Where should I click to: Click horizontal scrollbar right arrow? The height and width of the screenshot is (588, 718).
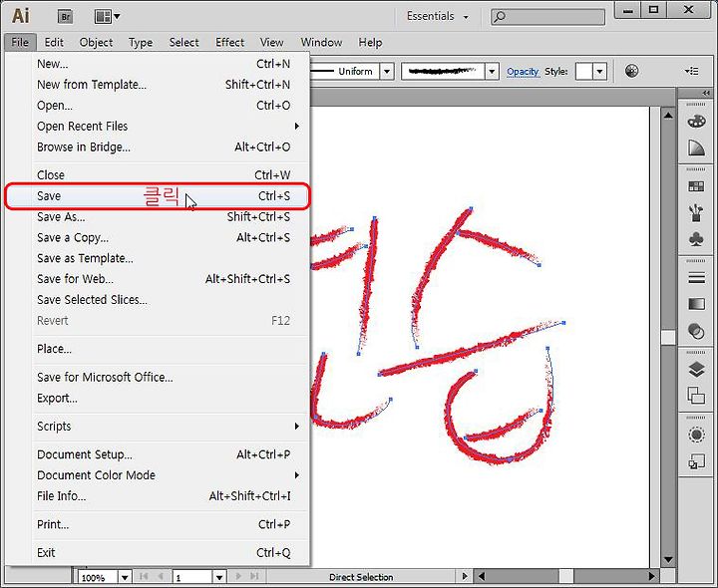tap(652, 576)
